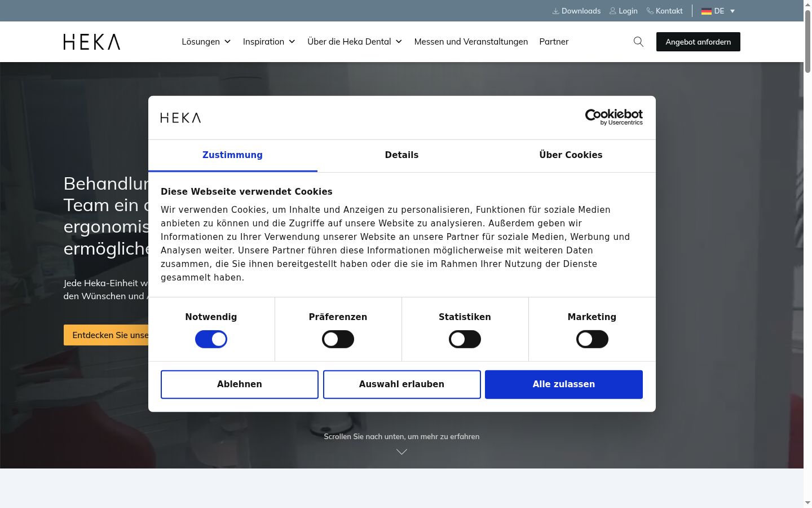This screenshot has width=812, height=508.
Task: Switch to the Über Cookies tab
Action: tap(571, 155)
